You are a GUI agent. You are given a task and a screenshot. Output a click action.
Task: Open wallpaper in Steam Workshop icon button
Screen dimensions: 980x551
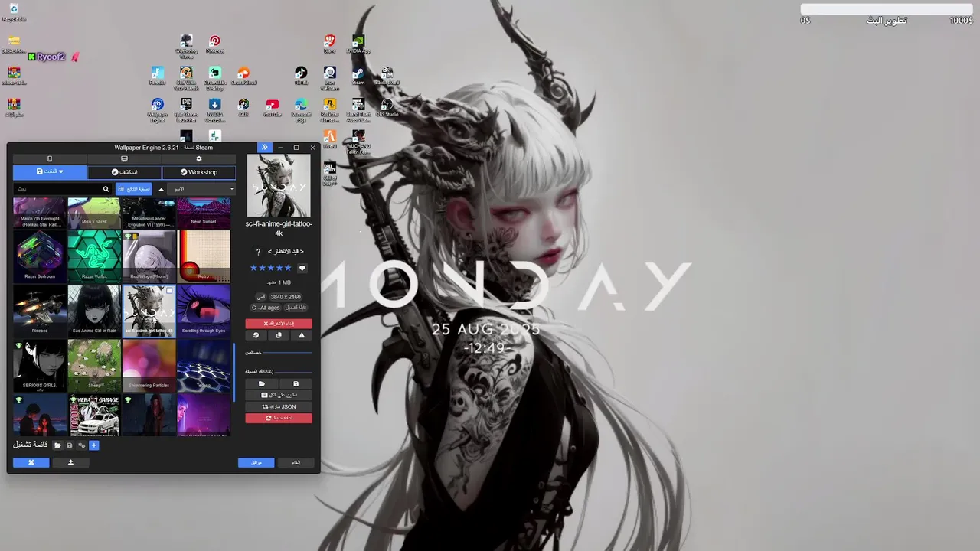[256, 335]
